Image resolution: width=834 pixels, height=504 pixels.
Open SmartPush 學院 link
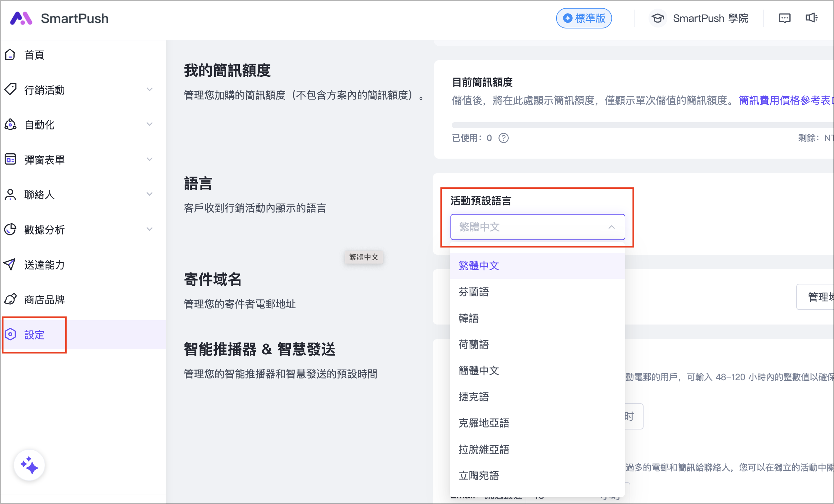tap(710, 18)
